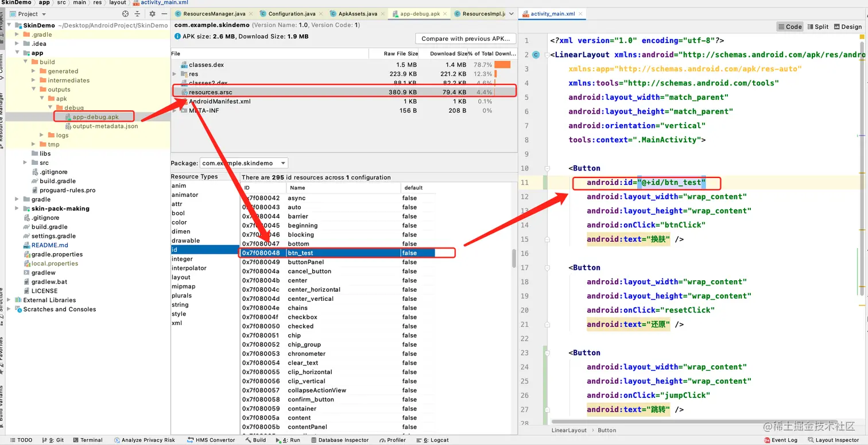The width and height of the screenshot is (868, 445).
Task: Select README.md in project tree
Action: [x=49, y=245]
